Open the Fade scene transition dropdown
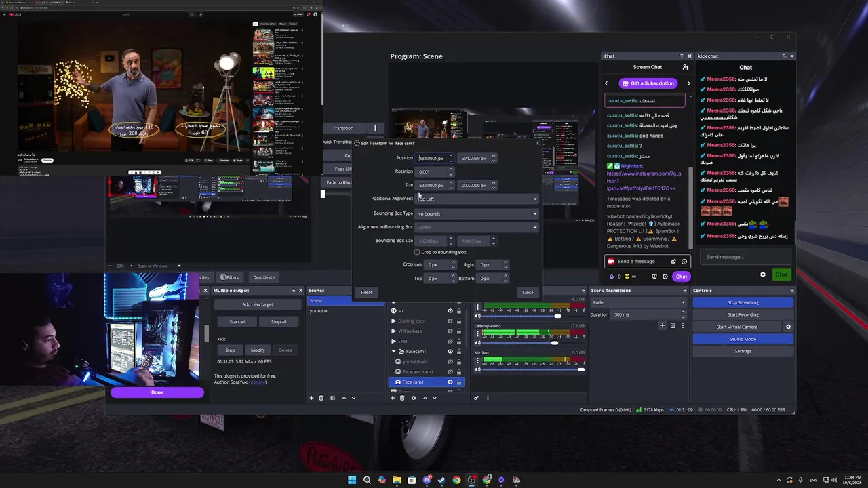 pyautogui.click(x=639, y=302)
